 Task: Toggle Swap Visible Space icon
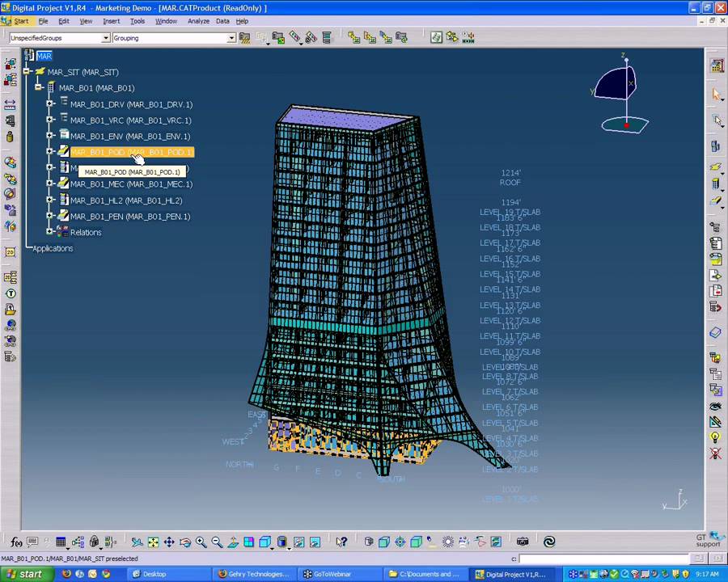click(315, 542)
